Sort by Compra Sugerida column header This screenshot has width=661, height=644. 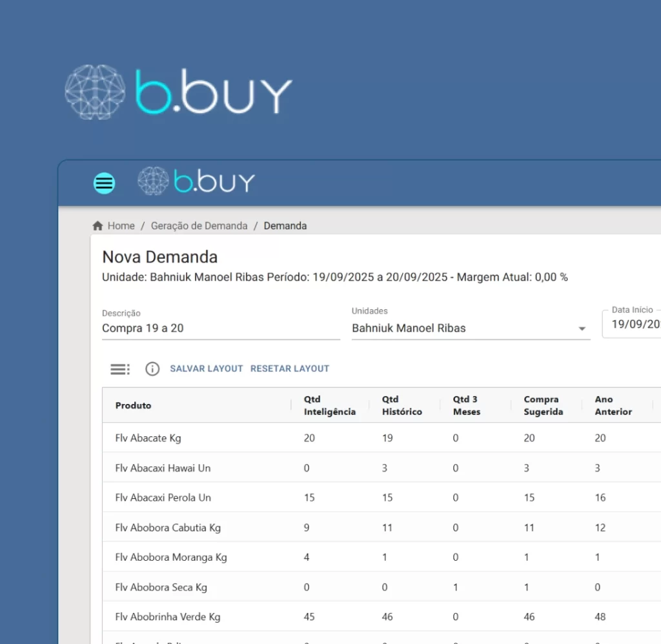point(543,406)
